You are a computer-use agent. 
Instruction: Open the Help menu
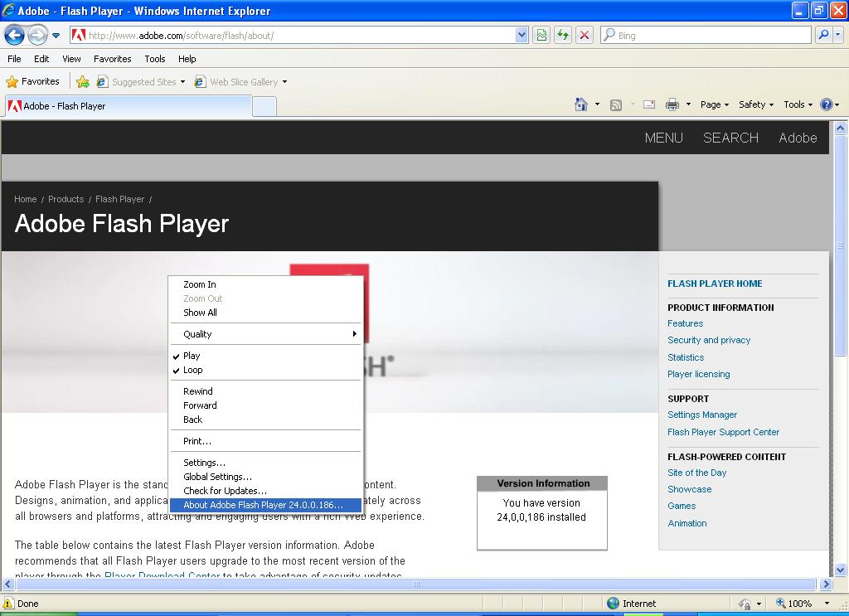pos(187,59)
